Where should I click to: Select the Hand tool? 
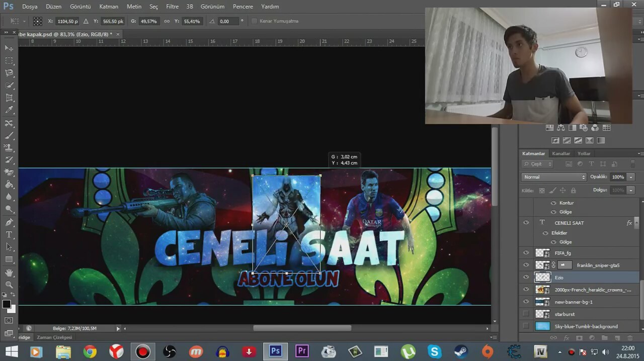click(x=9, y=273)
